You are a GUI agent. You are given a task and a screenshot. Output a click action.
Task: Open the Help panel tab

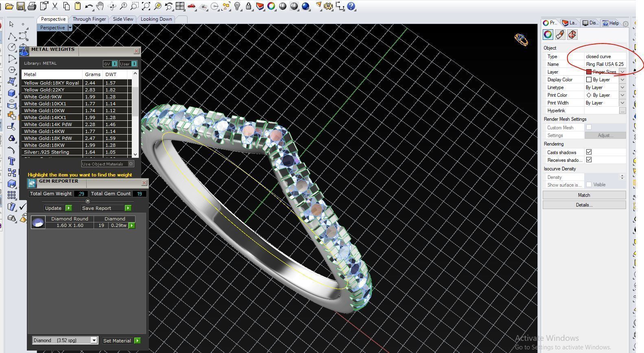611,23
